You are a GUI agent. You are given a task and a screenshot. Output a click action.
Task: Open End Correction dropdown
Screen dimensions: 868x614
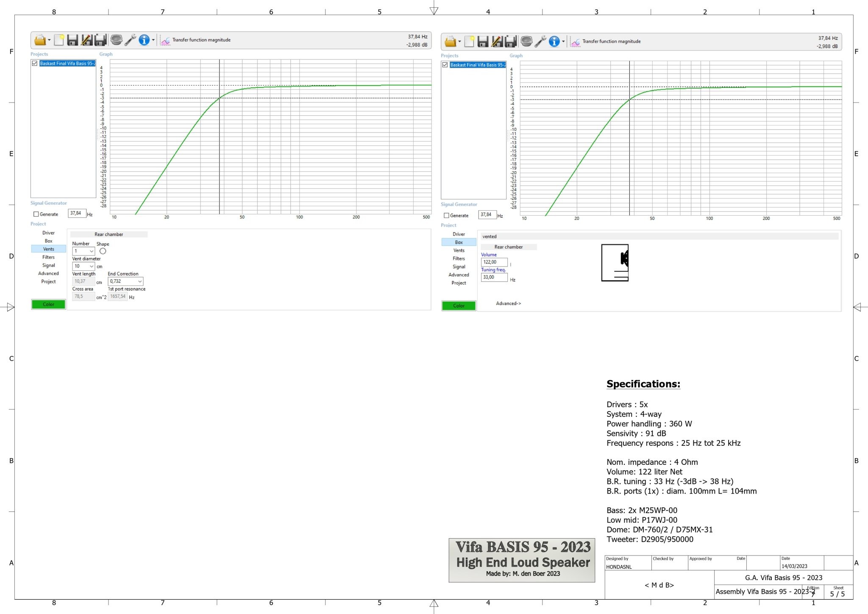click(125, 281)
